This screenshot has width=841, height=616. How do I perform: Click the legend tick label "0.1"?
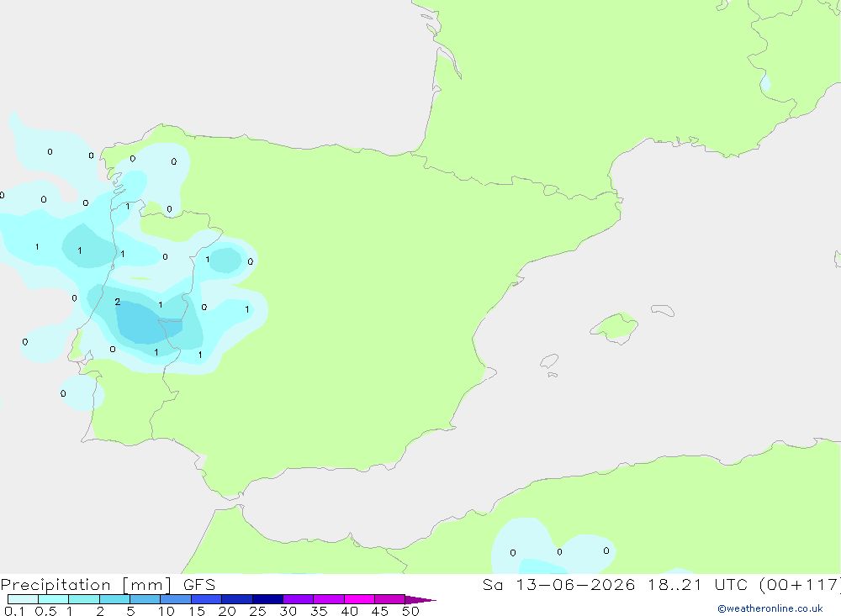[14, 611]
